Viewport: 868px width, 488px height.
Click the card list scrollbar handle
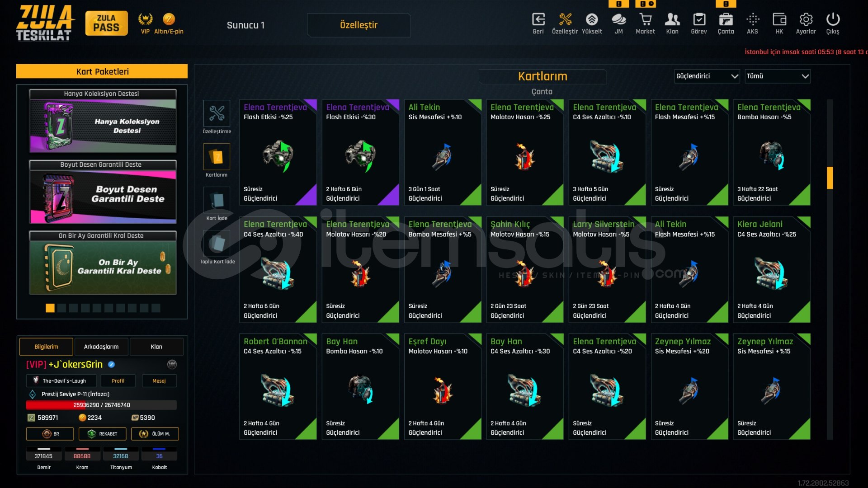click(830, 178)
